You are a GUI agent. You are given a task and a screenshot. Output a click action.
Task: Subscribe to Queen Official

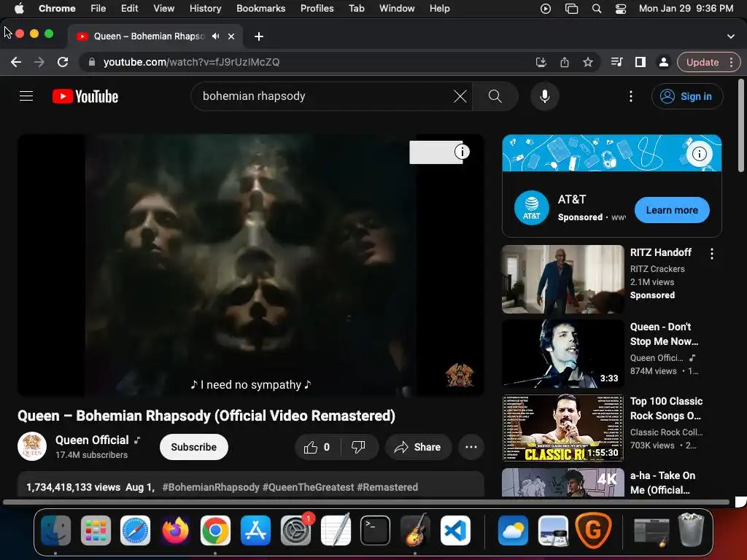(x=194, y=447)
